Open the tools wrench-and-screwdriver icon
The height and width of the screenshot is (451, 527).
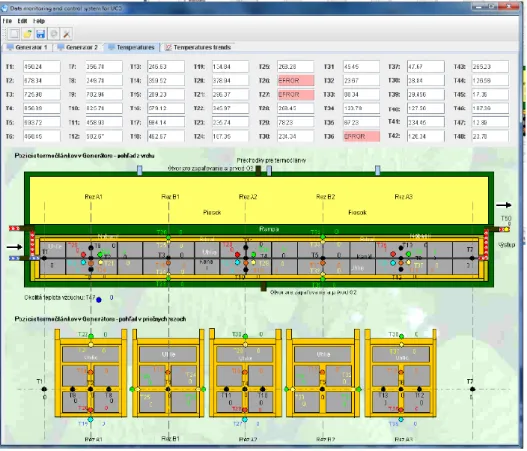(x=67, y=34)
